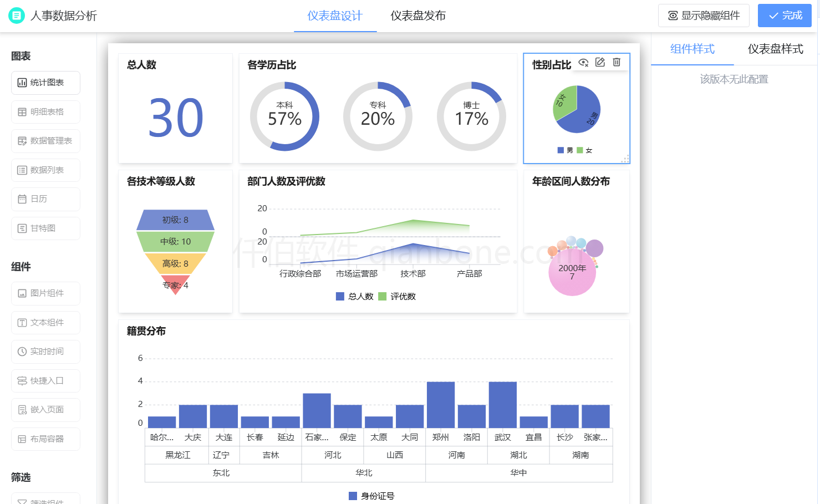Image resolution: width=820 pixels, height=504 pixels.
Task: Click the edit icon on 性别占比 widget
Action: tap(600, 62)
